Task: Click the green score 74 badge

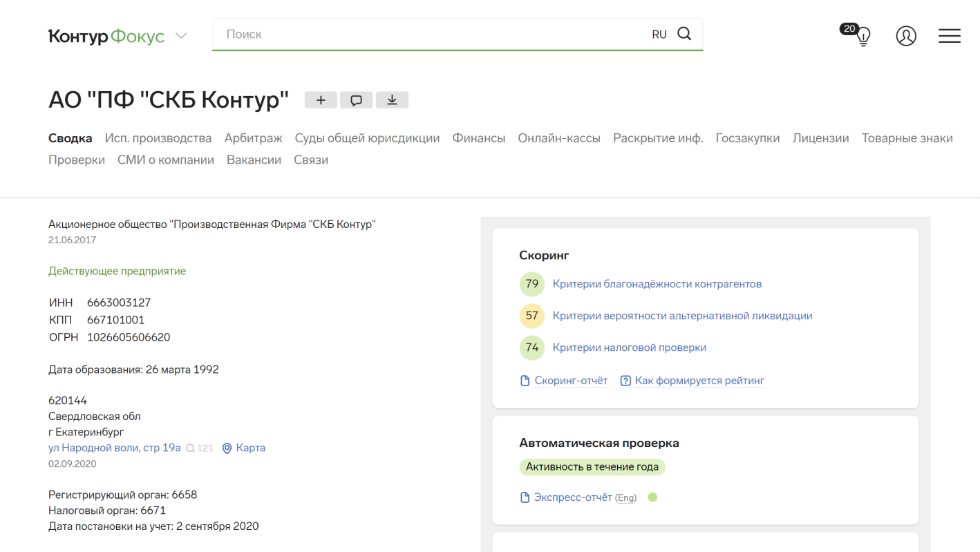Action: (x=531, y=348)
